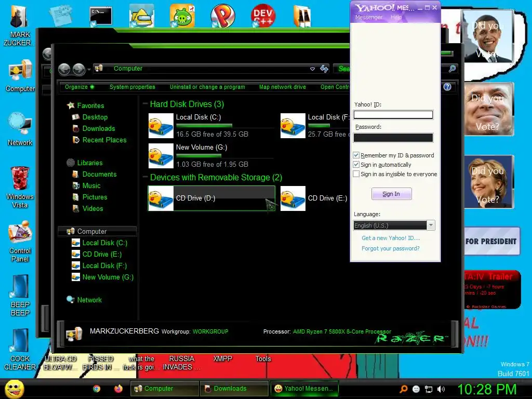Click the volume speaker tray icon
Viewport: 532px width, 399px height.
pyautogui.click(x=441, y=389)
